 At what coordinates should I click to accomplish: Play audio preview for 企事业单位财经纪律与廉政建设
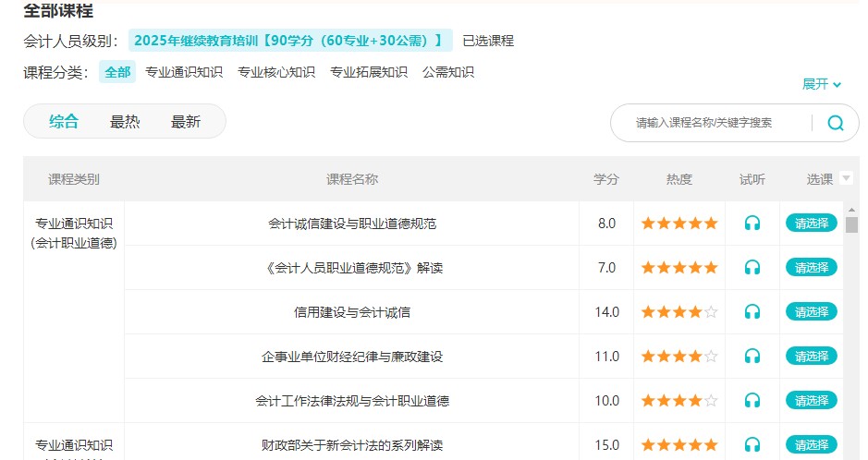(752, 356)
